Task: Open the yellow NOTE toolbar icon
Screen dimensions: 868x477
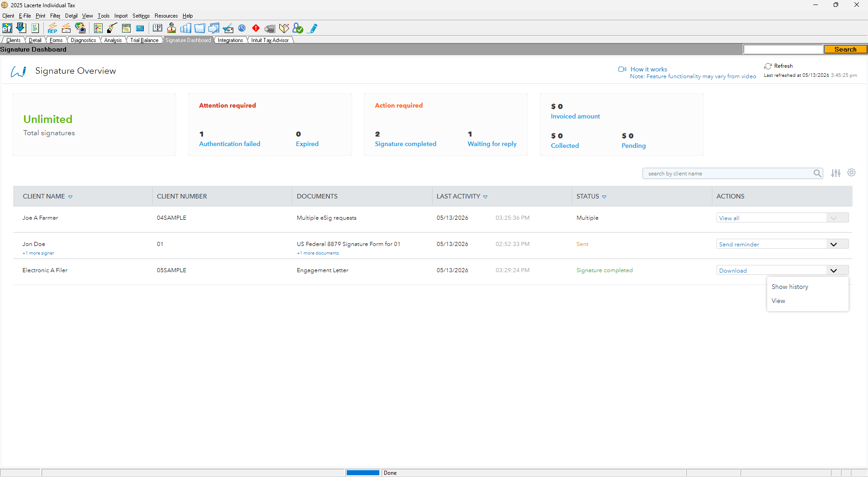Action: pyautogui.click(x=126, y=28)
